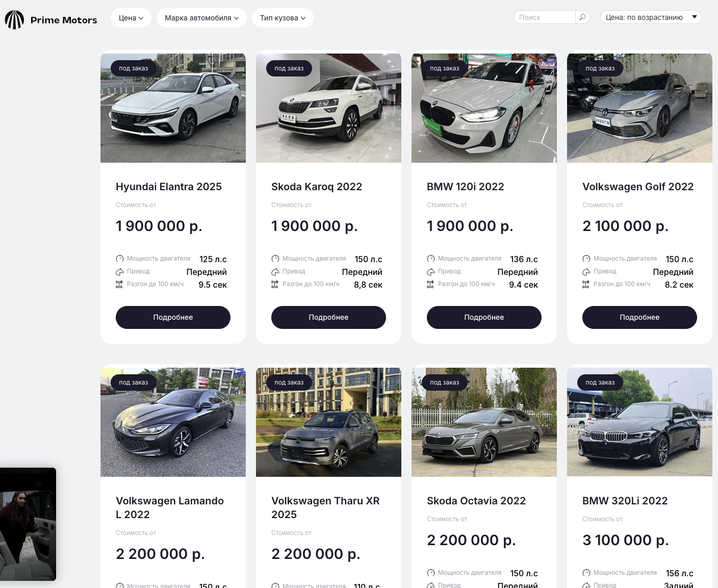Open the Skoda Karoq 2022 photo
718x588 pixels.
[328, 108]
